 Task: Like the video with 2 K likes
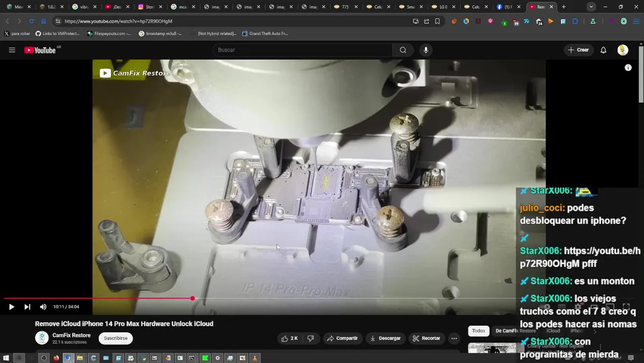(289, 338)
